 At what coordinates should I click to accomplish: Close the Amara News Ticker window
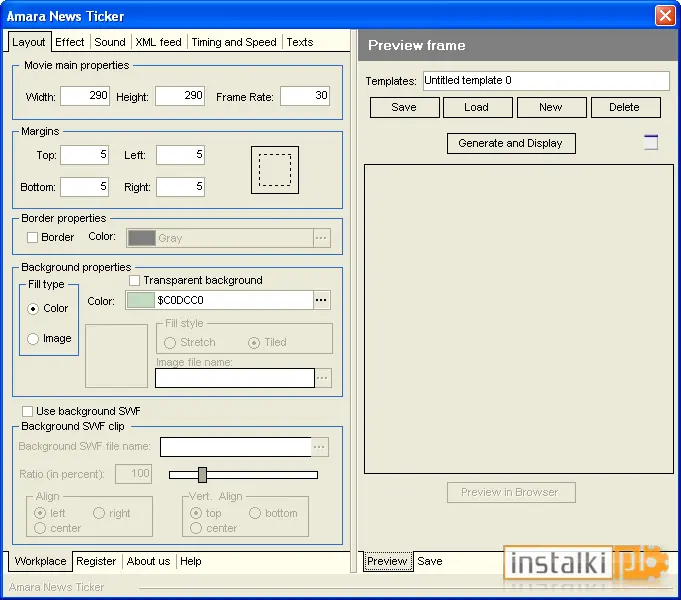665,16
